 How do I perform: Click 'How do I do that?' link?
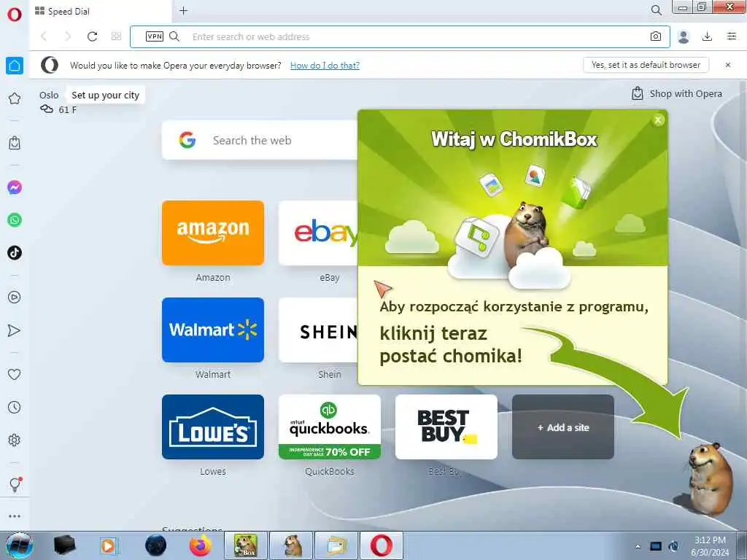[x=325, y=66]
